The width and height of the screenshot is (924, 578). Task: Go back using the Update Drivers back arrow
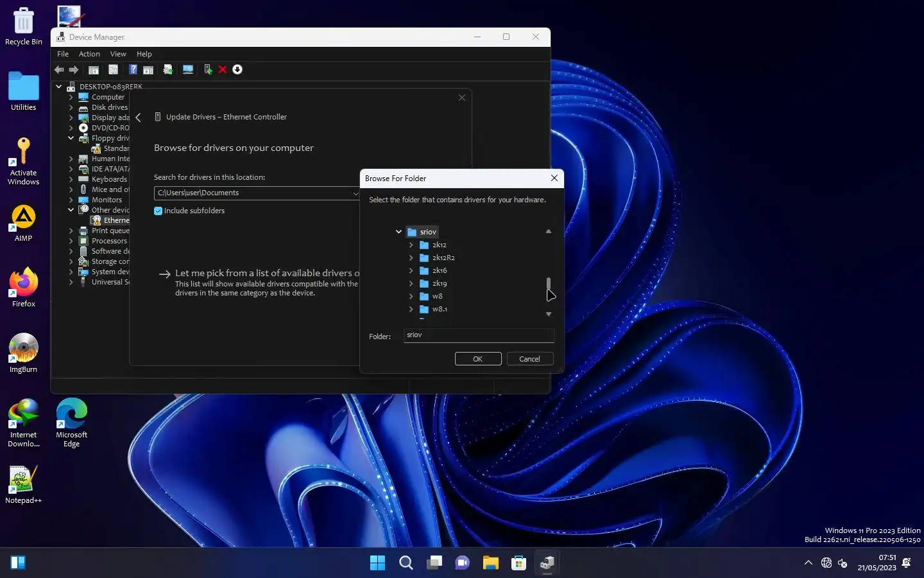point(138,118)
